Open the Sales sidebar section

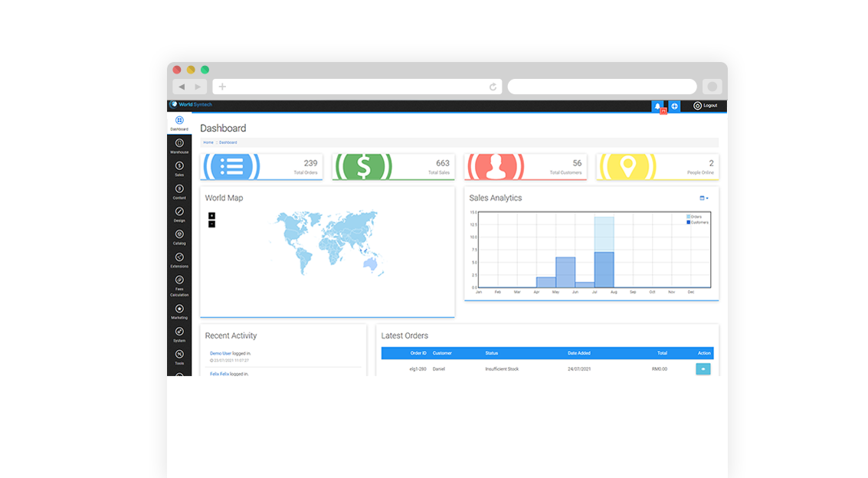pyautogui.click(x=179, y=168)
